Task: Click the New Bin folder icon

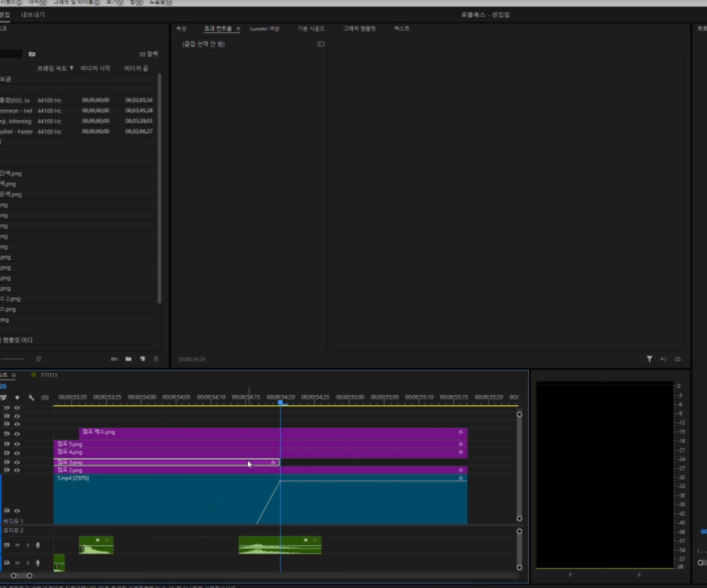Action: [128, 359]
